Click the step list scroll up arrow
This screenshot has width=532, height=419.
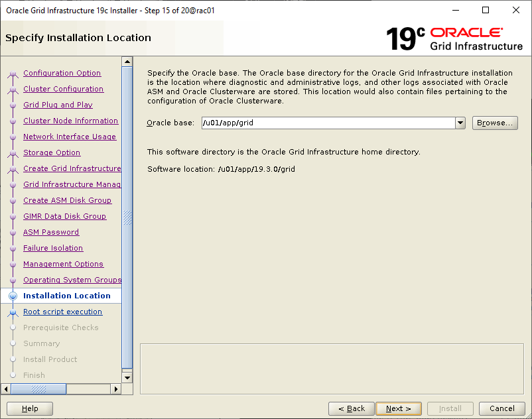tap(127, 62)
